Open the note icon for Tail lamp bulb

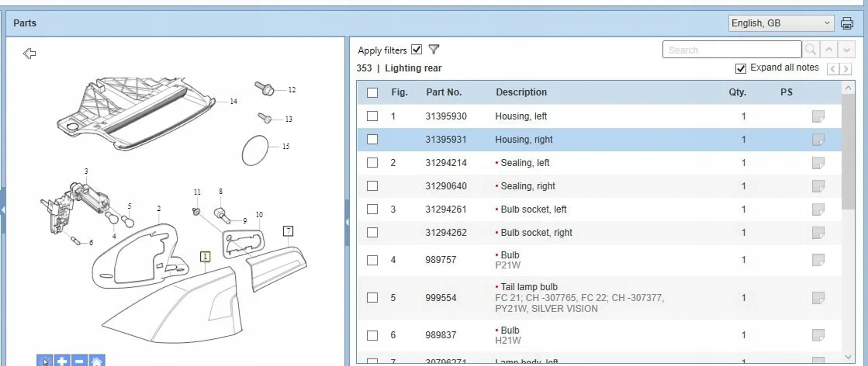(x=818, y=298)
